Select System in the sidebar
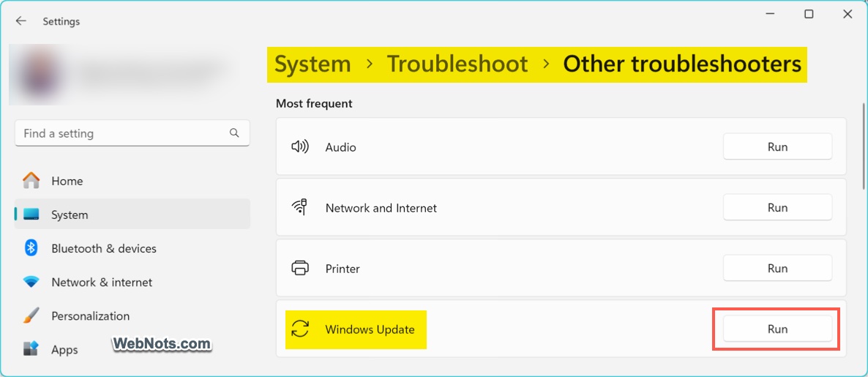This screenshot has height=377, width=868. 132,214
